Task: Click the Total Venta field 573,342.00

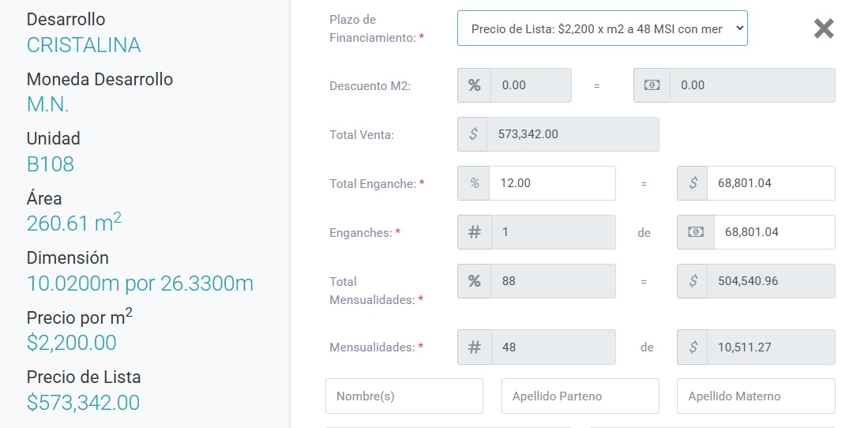Action: 573,134
